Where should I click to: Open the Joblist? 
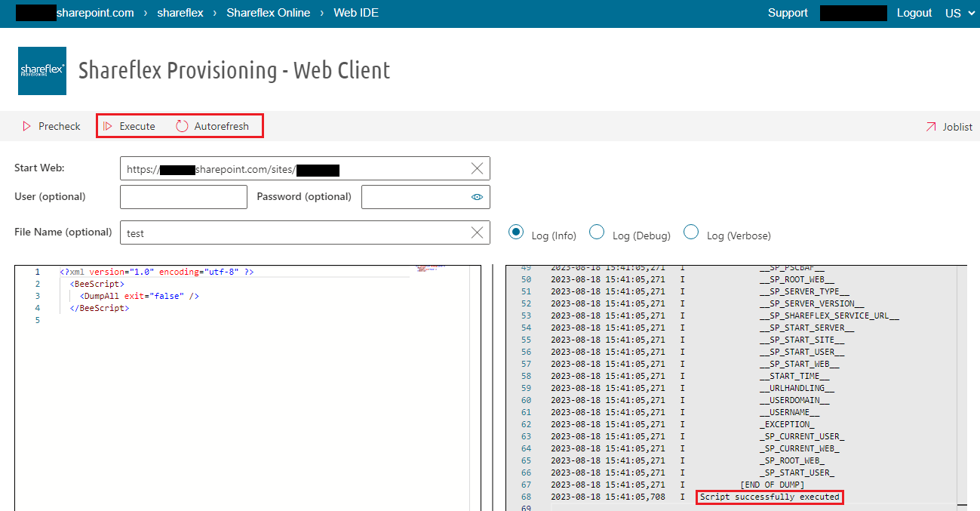click(x=949, y=127)
